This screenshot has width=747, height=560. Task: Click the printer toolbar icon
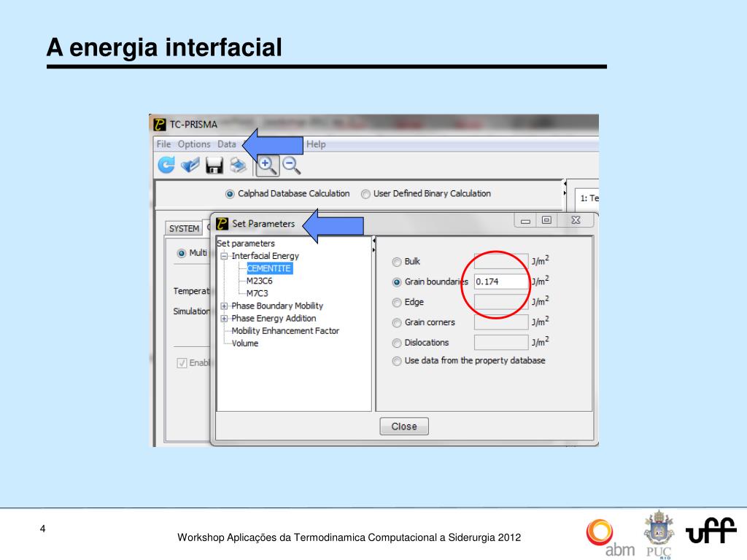pyautogui.click(x=239, y=166)
